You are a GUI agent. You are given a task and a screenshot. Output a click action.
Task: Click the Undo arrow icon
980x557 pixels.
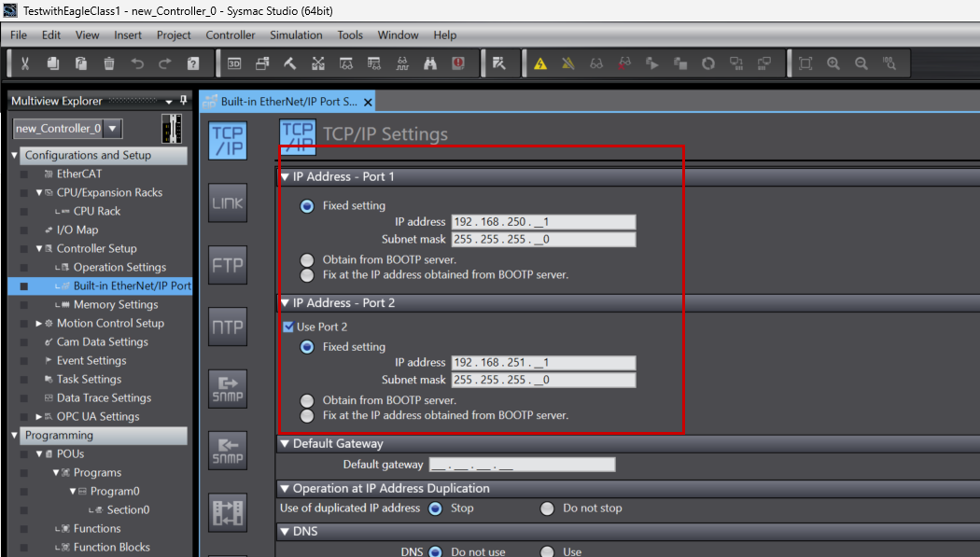137,63
